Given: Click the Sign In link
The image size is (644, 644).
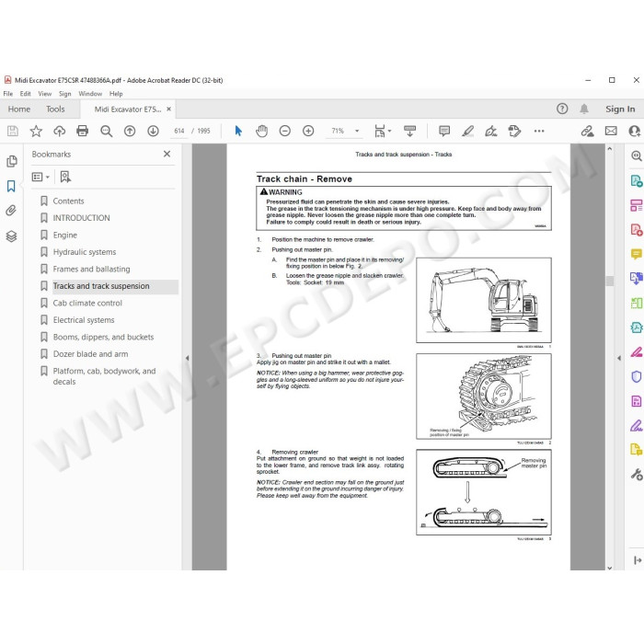Looking at the screenshot, I should click(620, 109).
